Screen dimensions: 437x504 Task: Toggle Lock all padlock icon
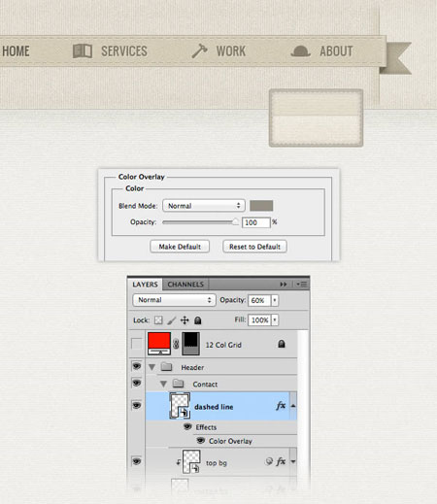tap(198, 320)
